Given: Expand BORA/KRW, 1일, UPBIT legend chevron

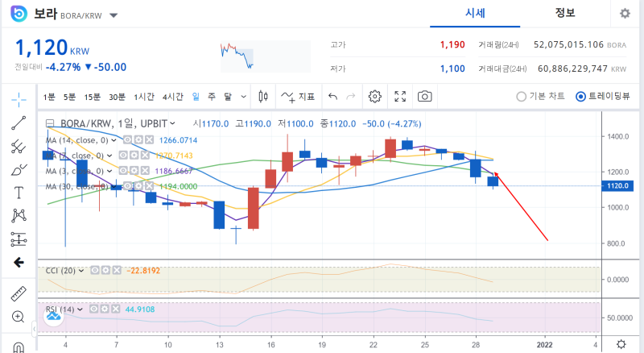Looking at the screenshot, I should [172, 123].
